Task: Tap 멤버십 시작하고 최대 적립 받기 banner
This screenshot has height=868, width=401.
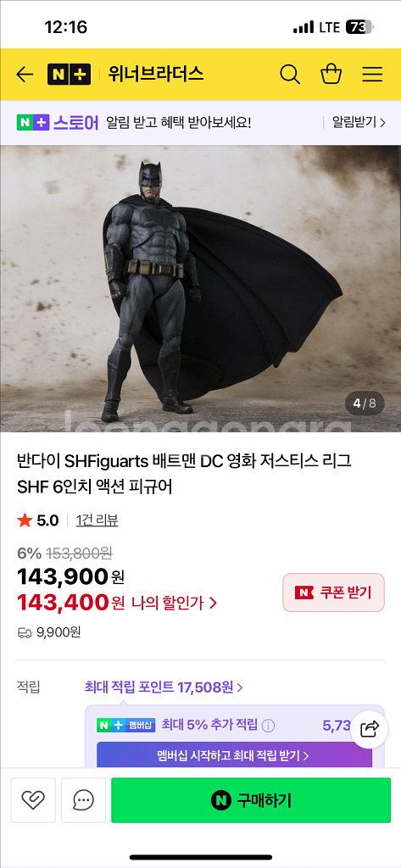Action: coord(234,755)
